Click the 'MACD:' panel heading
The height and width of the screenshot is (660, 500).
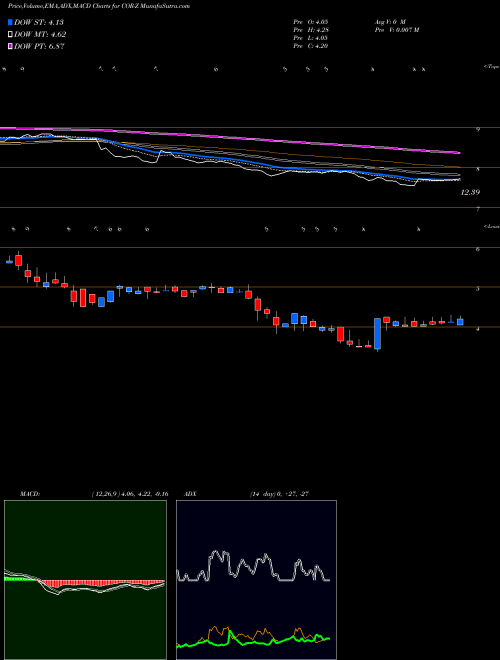coord(29,494)
